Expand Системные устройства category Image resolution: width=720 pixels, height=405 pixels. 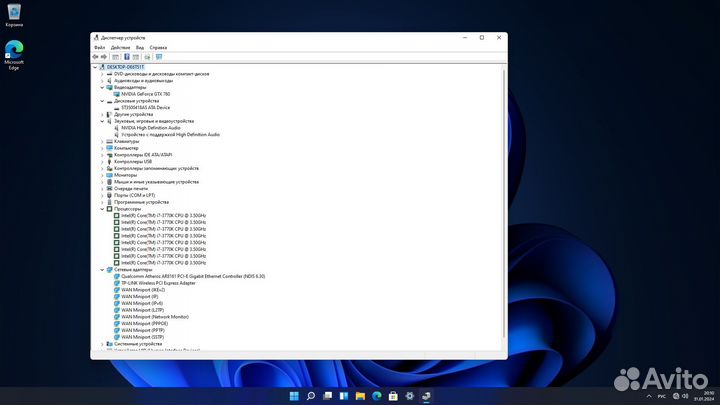[x=102, y=344]
